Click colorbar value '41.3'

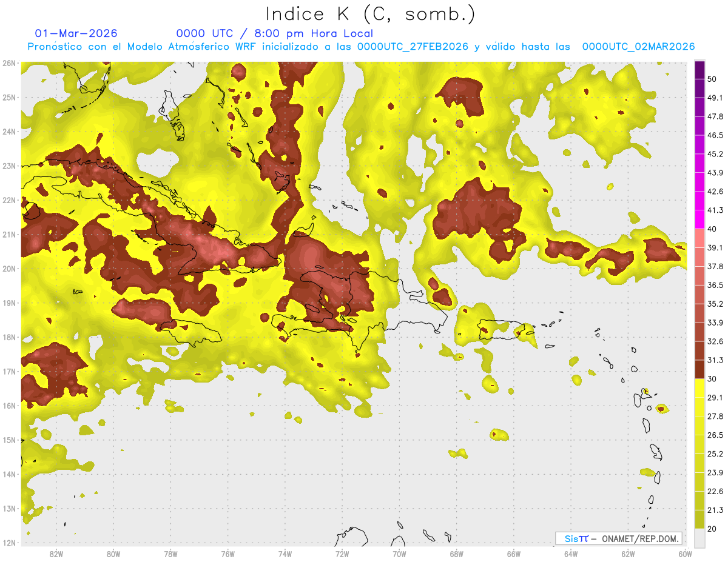point(715,210)
